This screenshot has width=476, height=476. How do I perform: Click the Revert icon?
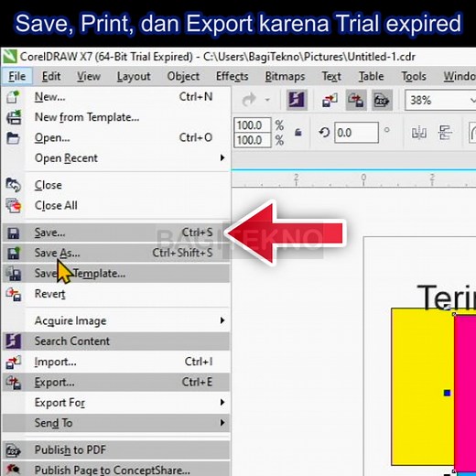[x=14, y=294]
